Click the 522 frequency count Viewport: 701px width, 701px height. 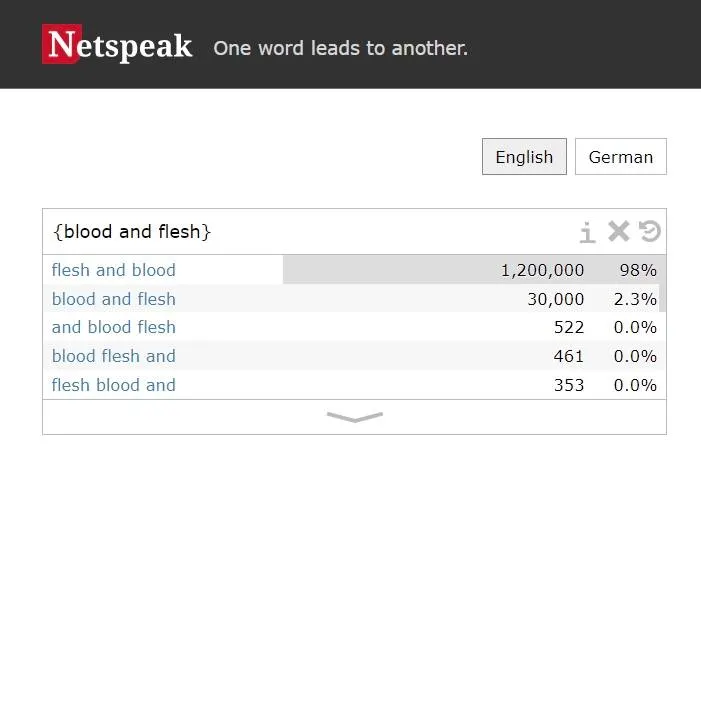pos(569,327)
